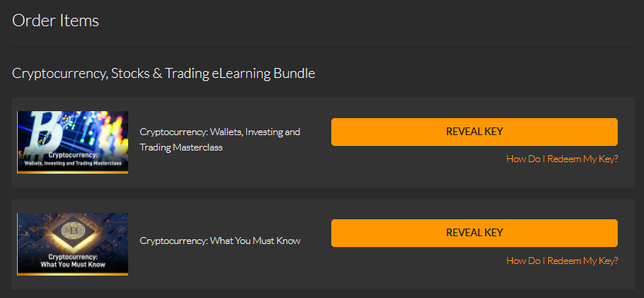
Task: Click the gold bar beneath the Masterclass thumbnail
Action: tap(73, 172)
